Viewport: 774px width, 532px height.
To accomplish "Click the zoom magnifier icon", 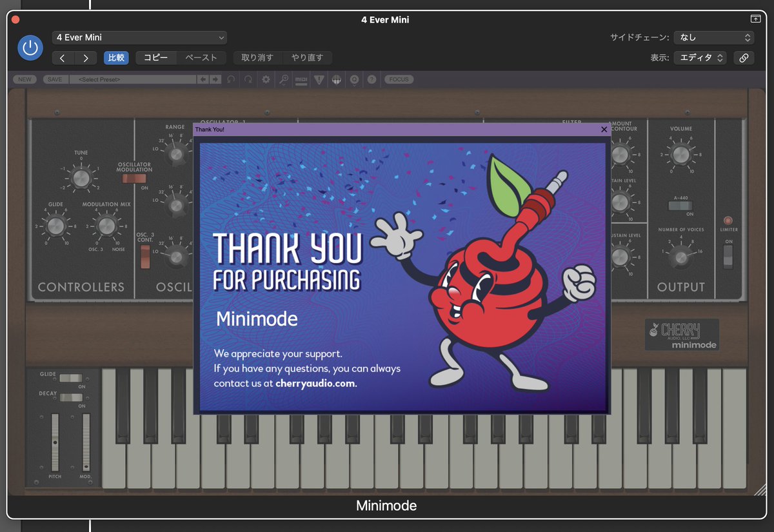I will (x=284, y=79).
